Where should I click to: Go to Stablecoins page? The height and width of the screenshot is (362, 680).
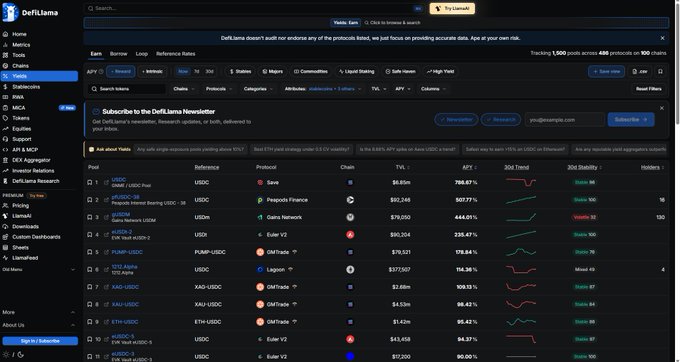(26, 87)
